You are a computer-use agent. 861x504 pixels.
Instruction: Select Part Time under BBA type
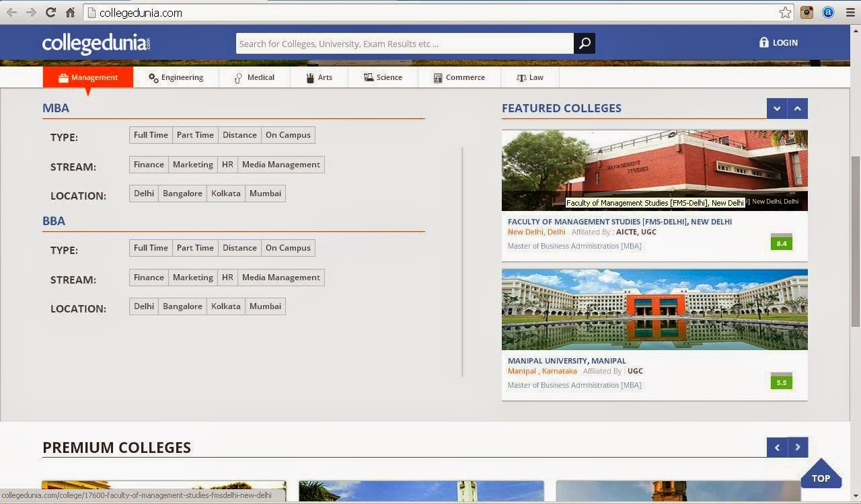(195, 248)
